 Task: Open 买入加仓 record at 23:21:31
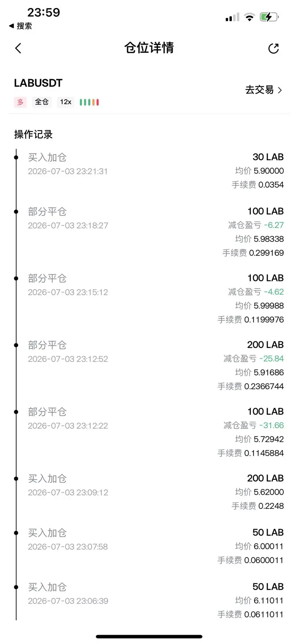(149, 171)
